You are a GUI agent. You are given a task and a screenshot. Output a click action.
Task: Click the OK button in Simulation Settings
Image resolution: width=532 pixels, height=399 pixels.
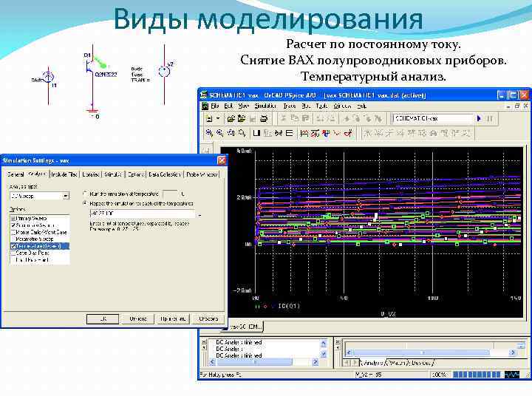coord(103,319)
